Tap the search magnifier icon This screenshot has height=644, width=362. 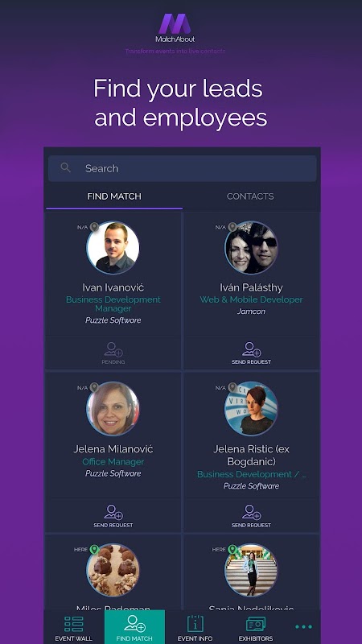pyautogui.click(x=65, y=167)
